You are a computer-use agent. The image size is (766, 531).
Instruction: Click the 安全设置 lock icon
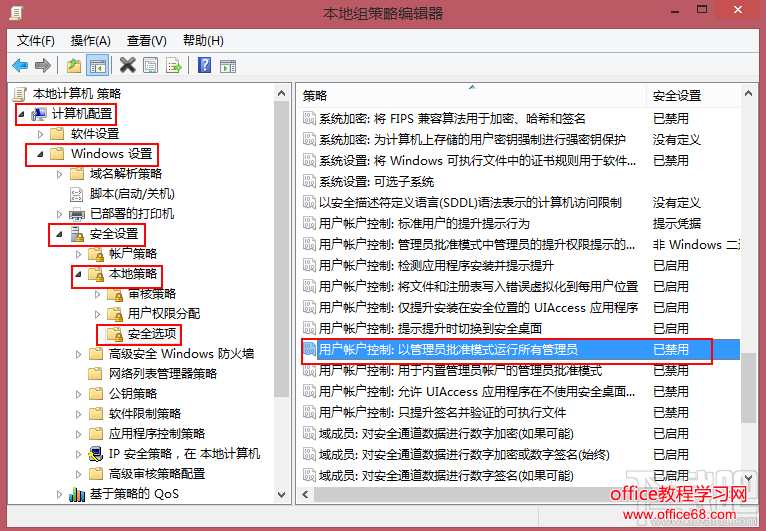77,234
